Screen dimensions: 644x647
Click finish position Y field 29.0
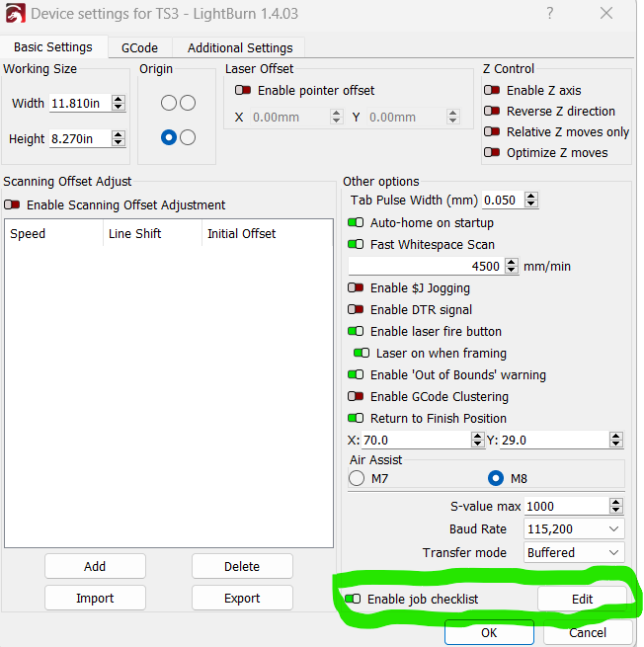point(555,440)
